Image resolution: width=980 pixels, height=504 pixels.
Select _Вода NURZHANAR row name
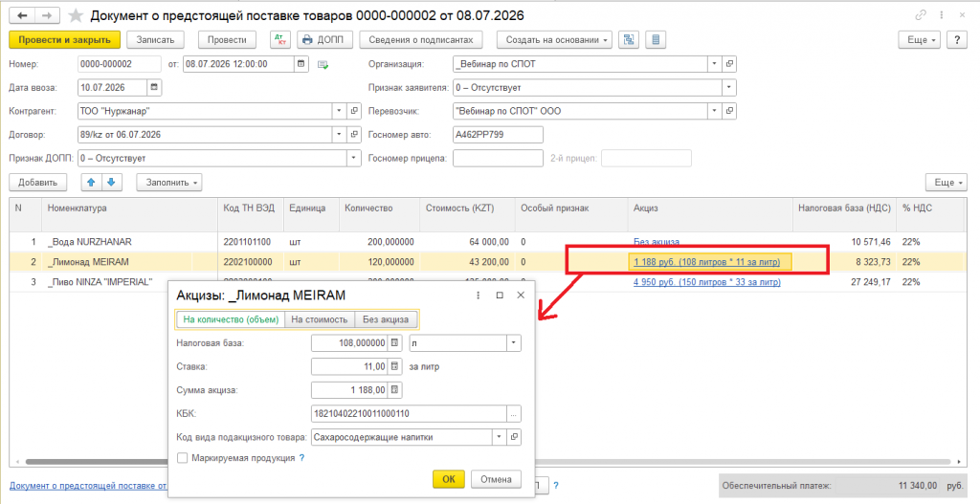coord(89,241)
